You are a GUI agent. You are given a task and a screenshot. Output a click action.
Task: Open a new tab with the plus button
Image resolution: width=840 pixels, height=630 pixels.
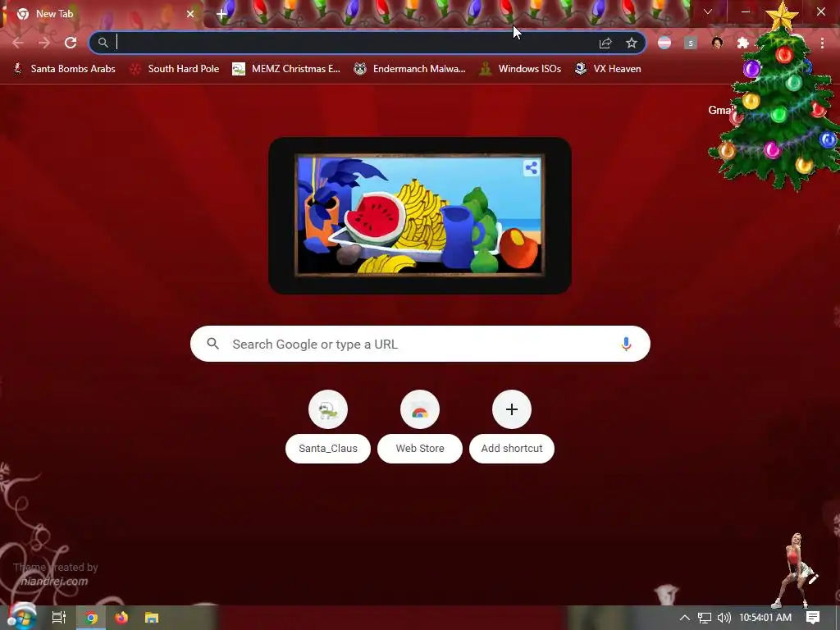[221, 14]
